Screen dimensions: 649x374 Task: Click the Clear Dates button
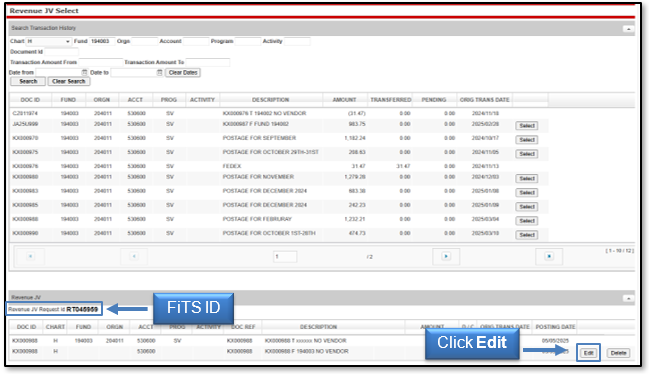point(183,72)
